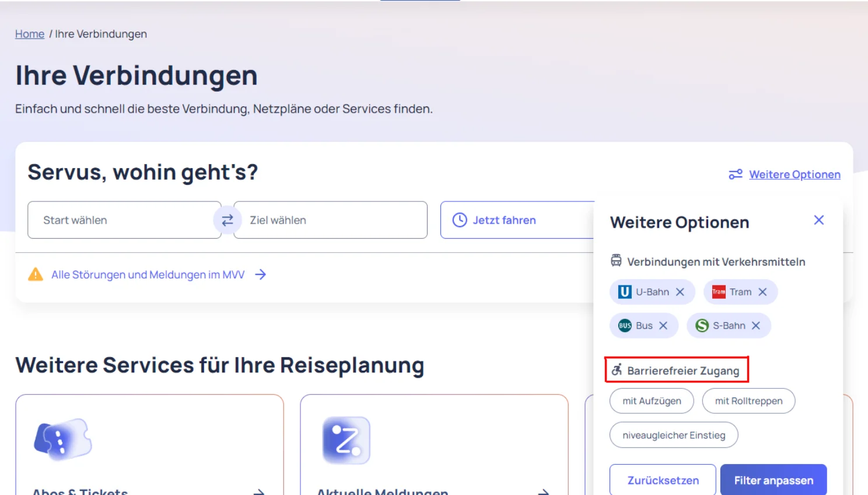The image size is (868, 495).
Task: Click arrow on Abos & Tickets card
Action: tap(259, 492)
